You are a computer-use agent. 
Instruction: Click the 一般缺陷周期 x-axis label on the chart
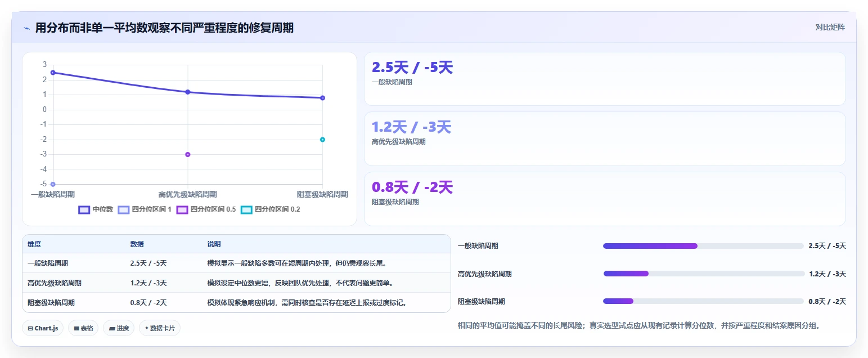pos(53,194)
